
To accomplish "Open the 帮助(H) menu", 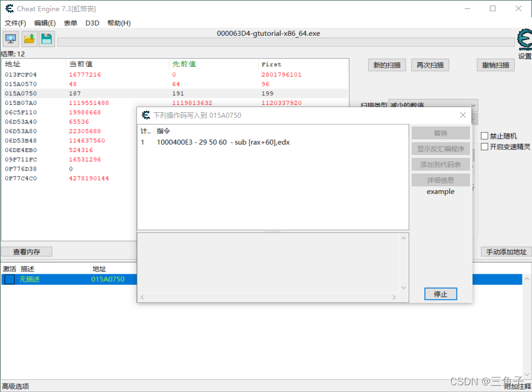I will 119,23.
